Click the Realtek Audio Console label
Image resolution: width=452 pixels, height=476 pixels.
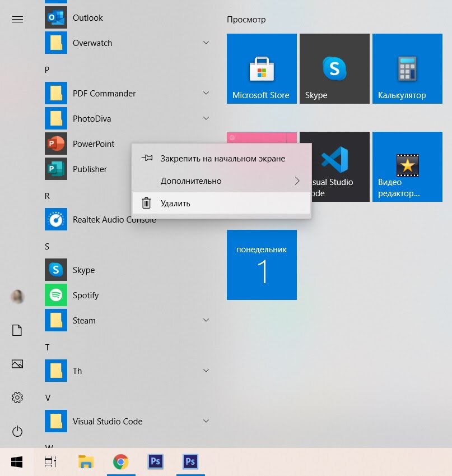(x=114, y=219)
